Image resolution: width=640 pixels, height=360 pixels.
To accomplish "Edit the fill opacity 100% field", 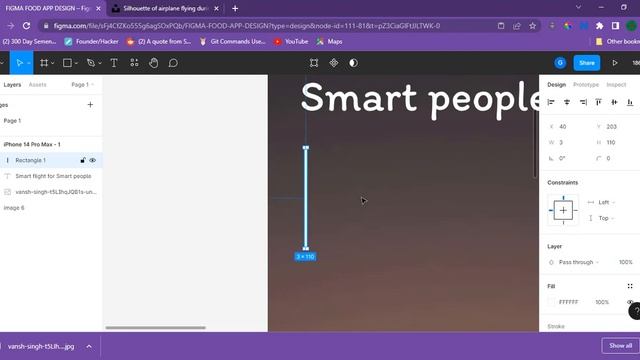I will pos(602,302).
